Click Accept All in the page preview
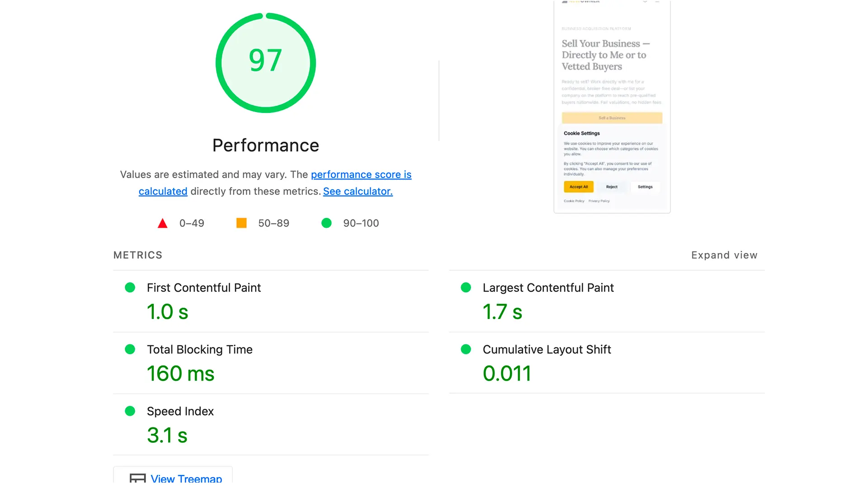The image size is (868, 488). (x=579, y=187)
